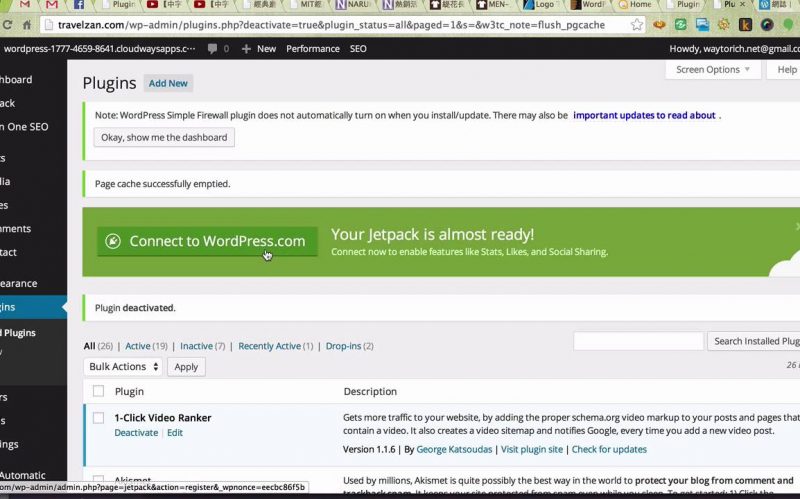Open the Howdy user account menu
Viewport: 800px width, 499px height.
pos(732,48)
